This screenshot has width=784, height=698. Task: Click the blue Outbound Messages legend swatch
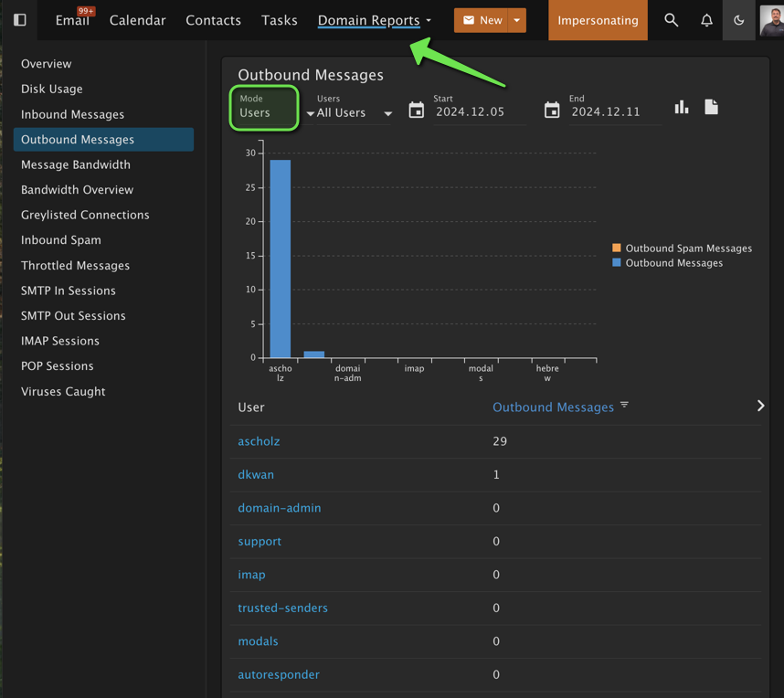[617, 263]
